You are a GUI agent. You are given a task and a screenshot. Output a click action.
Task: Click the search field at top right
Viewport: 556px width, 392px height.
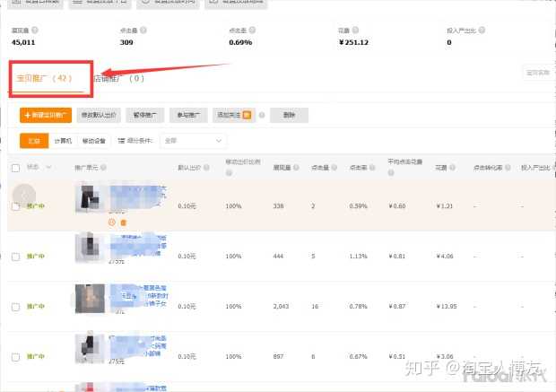coord(536,73)
